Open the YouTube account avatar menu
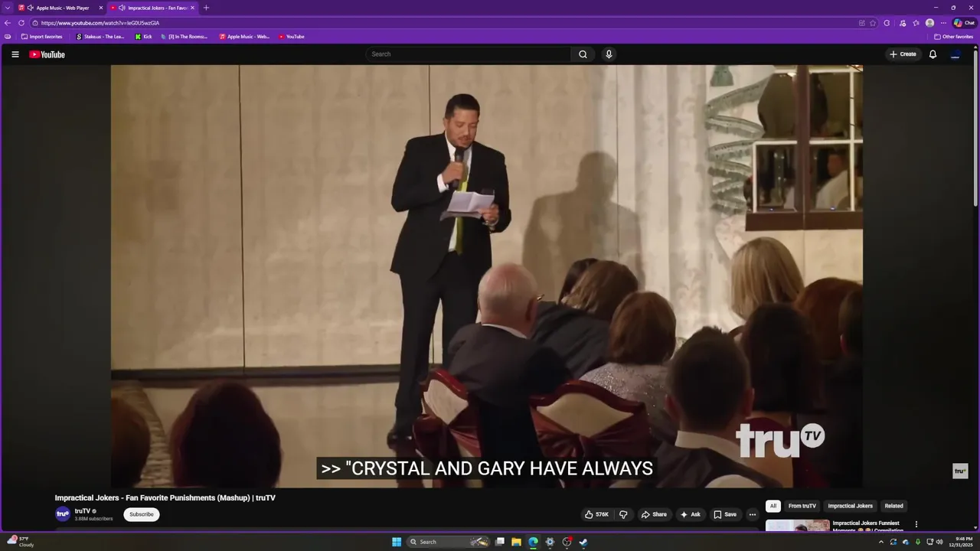The width and height of the screenshot is (980, 551). (x=955, y=54)
